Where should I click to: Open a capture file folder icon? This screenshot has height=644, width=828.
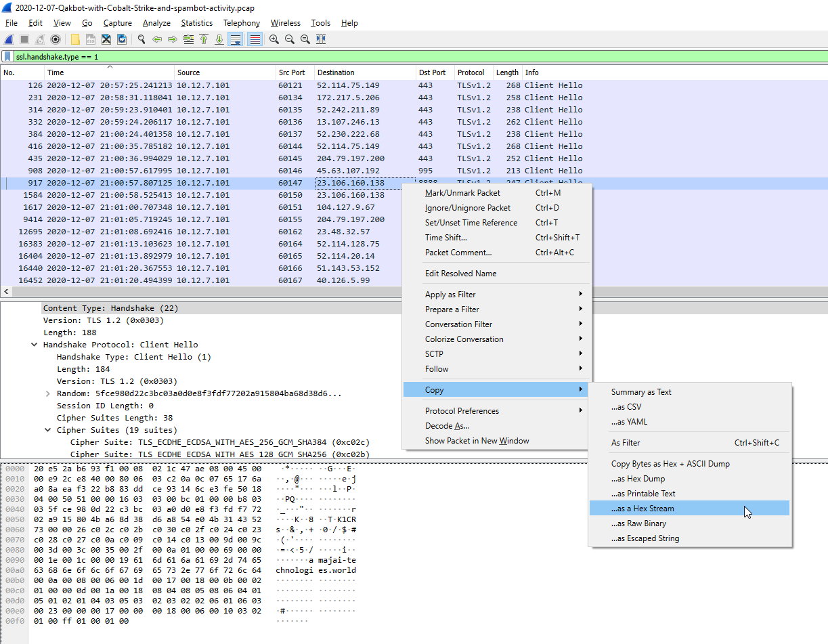tap(75, 39)
